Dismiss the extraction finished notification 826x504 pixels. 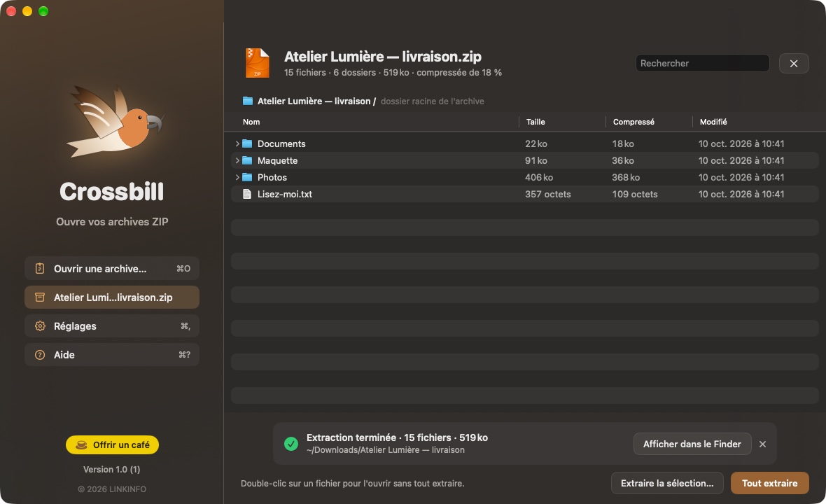tap(762, 444)
